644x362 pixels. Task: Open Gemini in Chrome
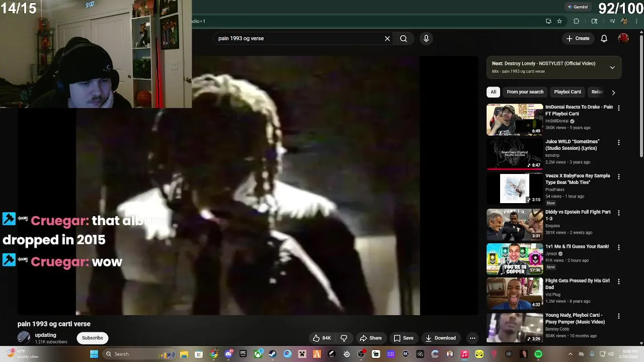tap(577, 7)
